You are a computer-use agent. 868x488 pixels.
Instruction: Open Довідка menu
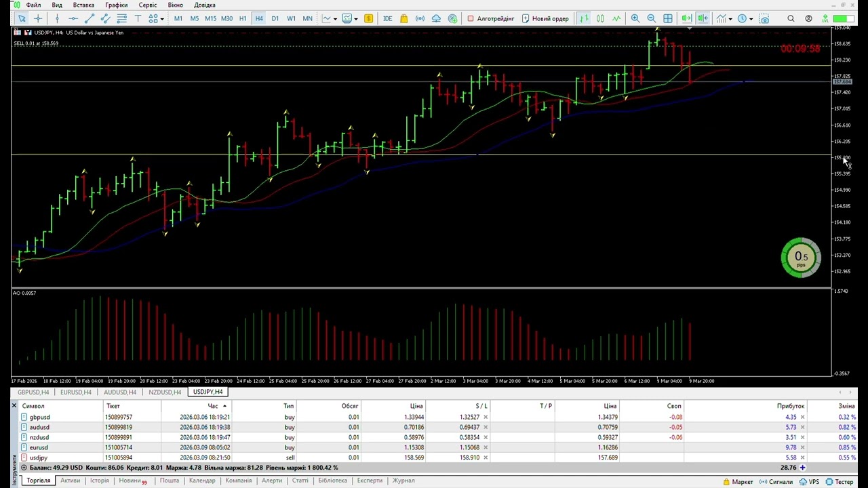coord(205,5)
